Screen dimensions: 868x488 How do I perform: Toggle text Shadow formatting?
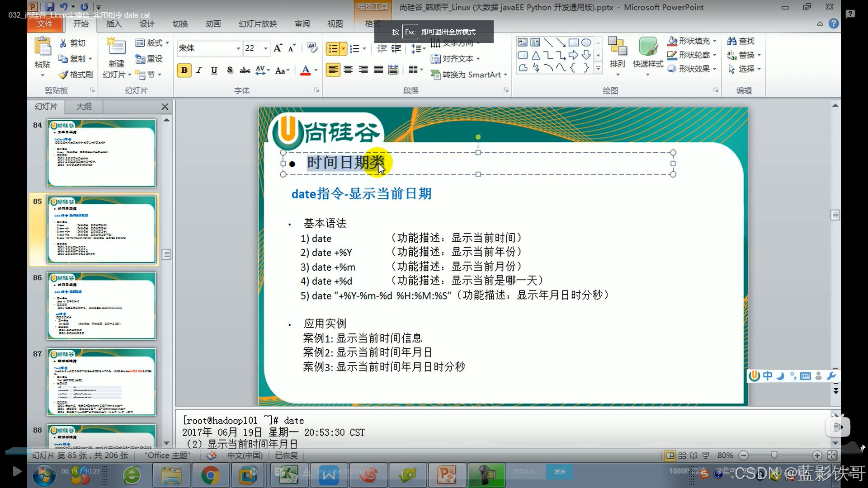230,70
